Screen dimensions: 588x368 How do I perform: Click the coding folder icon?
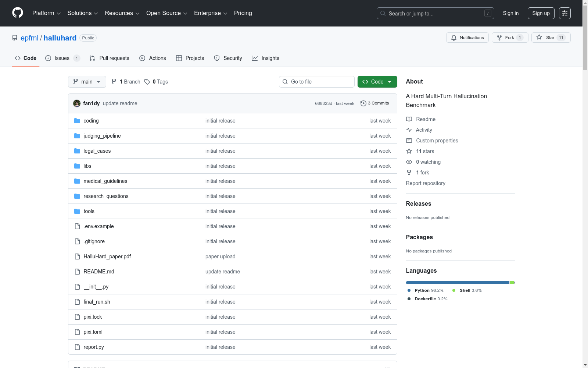(x=77, y=121)
